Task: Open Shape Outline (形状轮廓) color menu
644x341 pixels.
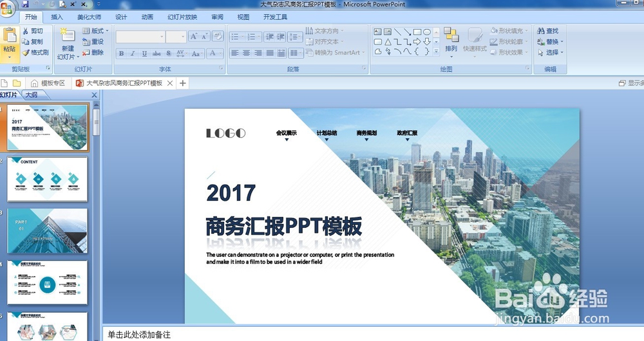Action: (509, 41)
